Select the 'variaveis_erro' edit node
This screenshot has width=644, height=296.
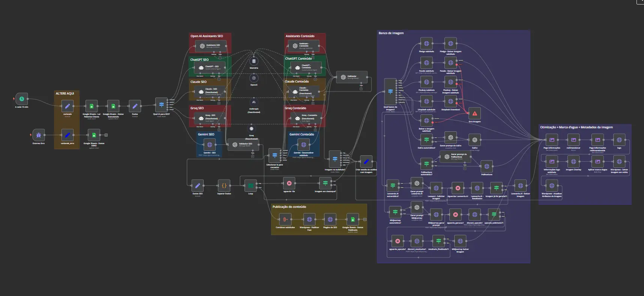click(68, 135)
